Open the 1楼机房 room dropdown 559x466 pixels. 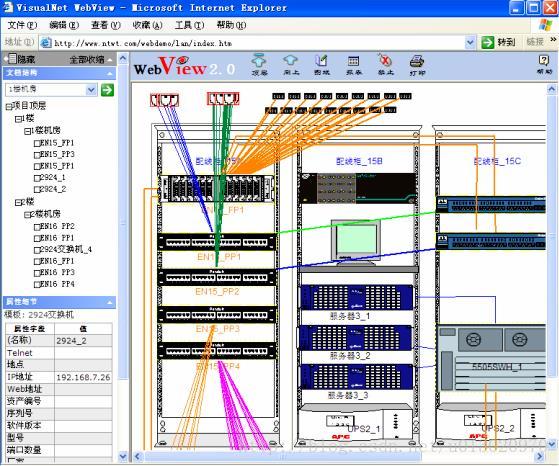91,89
